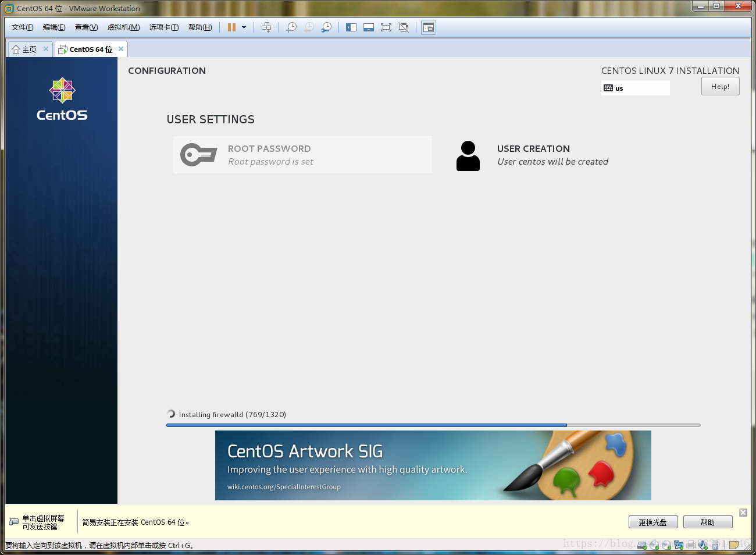Click the CentOS logo in sidebar
Image resolution: width=756 pixels, height=555 pixels.
pos(62,99)
